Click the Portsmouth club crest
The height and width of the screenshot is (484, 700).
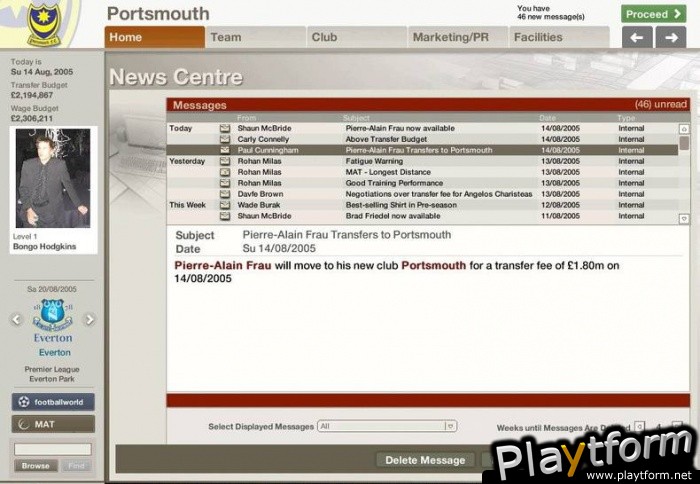coord(44,23)
